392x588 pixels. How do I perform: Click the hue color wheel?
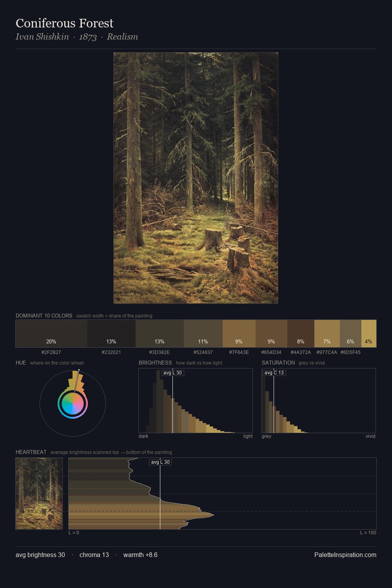(73, 403)
